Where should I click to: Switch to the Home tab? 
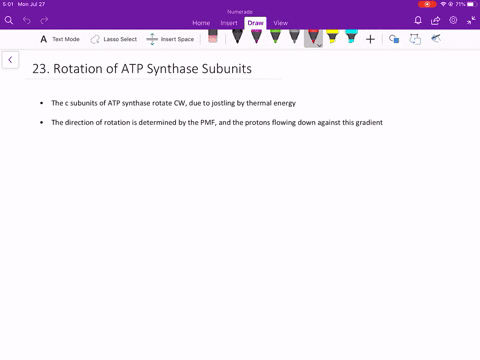pyautogui.click(x=201, y=23)
